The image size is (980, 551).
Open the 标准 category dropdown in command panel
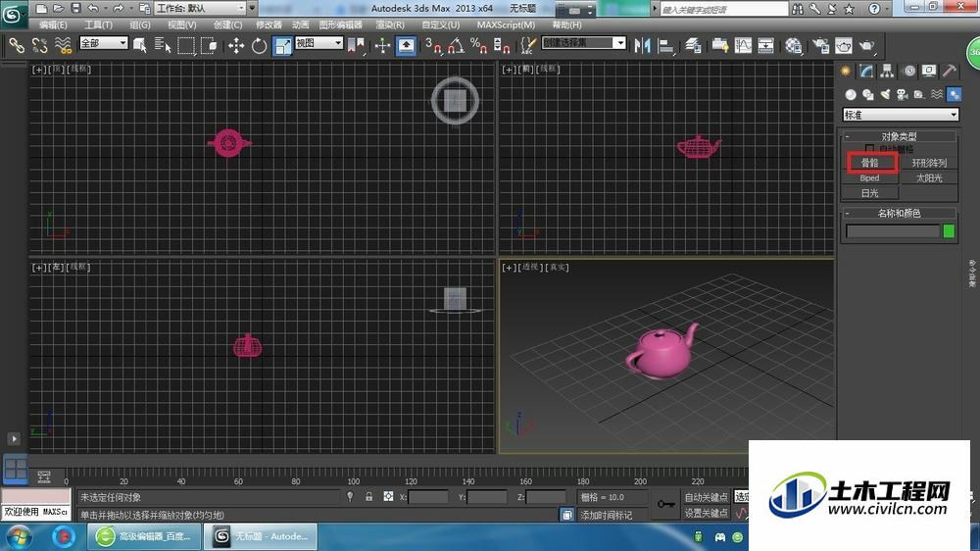(900, 115)
